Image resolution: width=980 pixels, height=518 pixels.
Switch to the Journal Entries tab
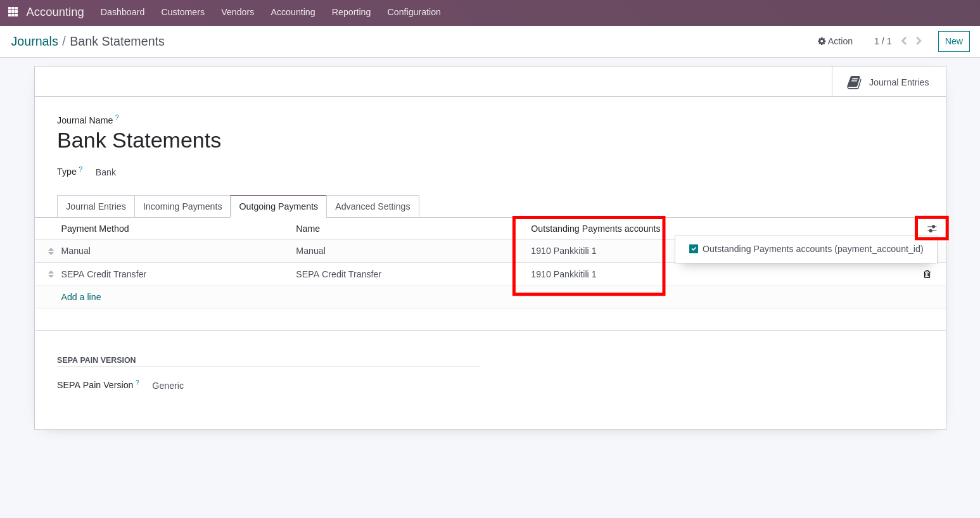96,206
